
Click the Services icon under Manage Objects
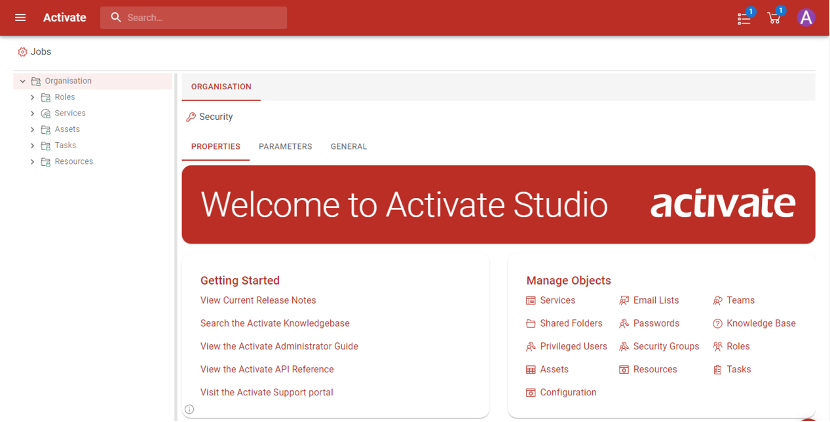pyautogui.click(x=531, y=301)
